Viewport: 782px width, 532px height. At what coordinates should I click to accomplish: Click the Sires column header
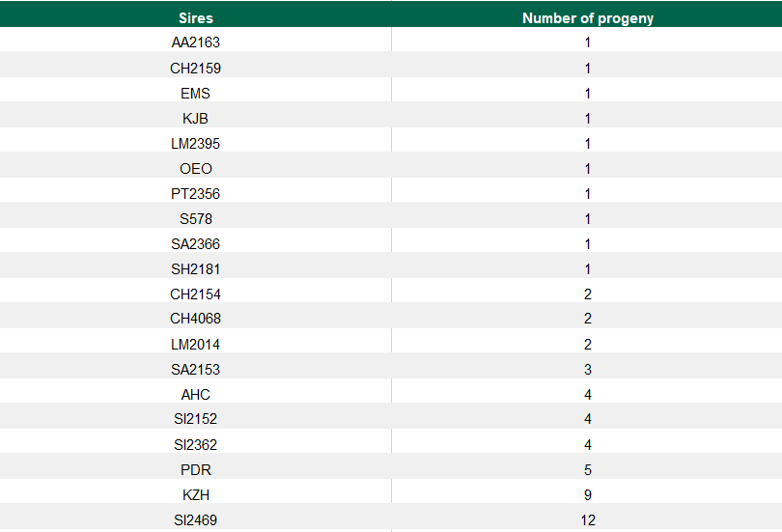pos(196,18)
